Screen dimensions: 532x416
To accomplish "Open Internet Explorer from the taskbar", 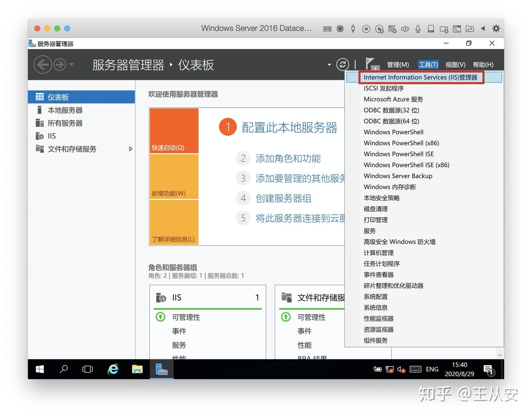I will coord(113,369).
